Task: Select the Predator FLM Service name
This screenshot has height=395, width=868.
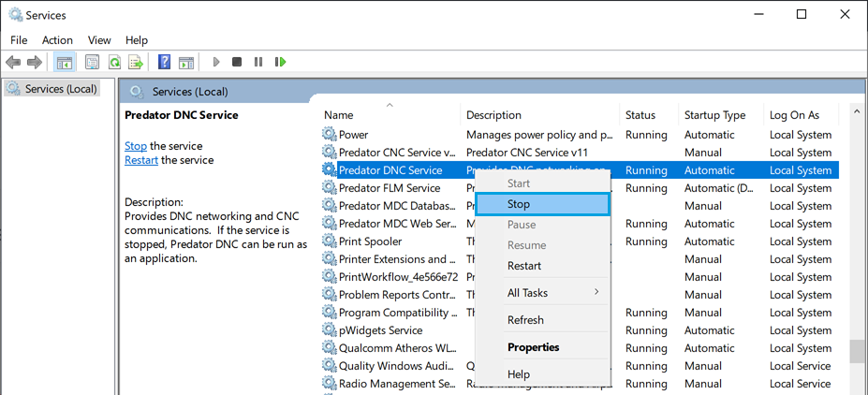Action: (x=390, y=188)
